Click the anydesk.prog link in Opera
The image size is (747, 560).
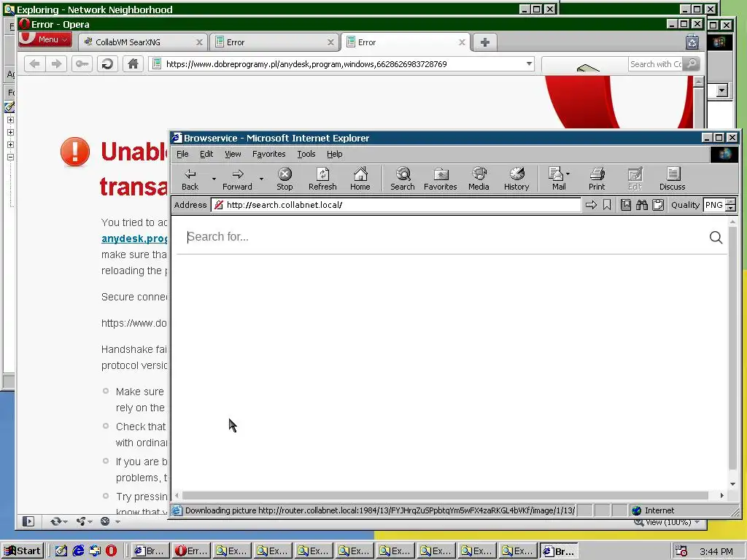click(x=134, y=238)
